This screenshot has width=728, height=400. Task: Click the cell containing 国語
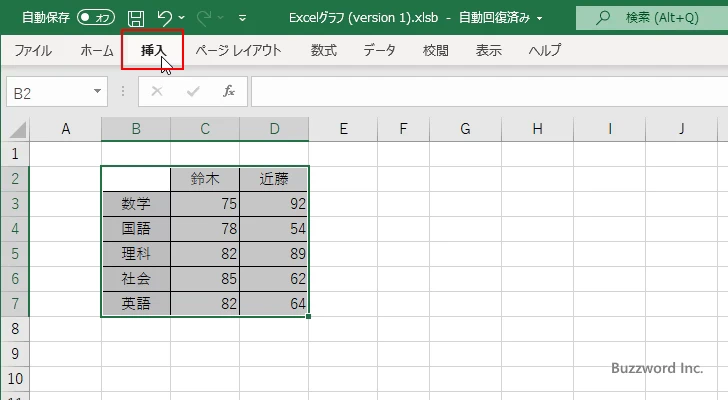coord(136,229)
